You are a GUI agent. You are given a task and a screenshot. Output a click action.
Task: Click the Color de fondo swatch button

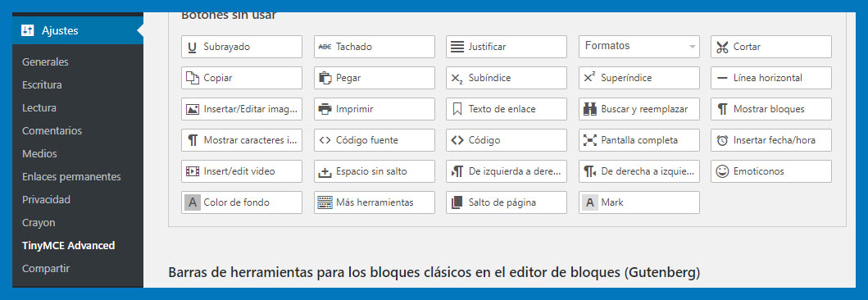pyautogui.click(x=242, y=202)
